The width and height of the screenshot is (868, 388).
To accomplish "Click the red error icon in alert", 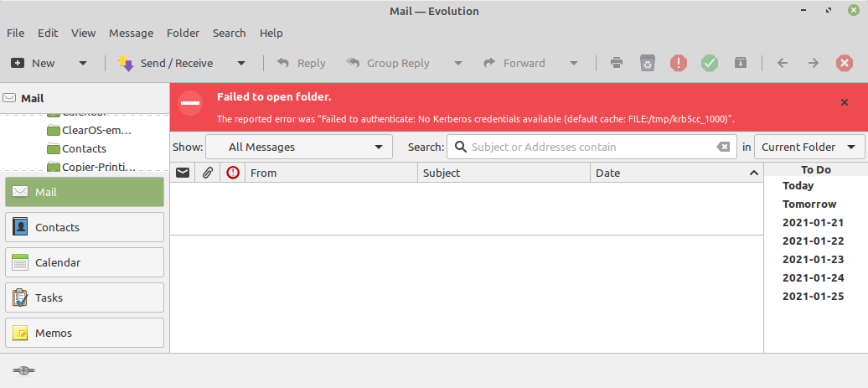I will (190, 103).
